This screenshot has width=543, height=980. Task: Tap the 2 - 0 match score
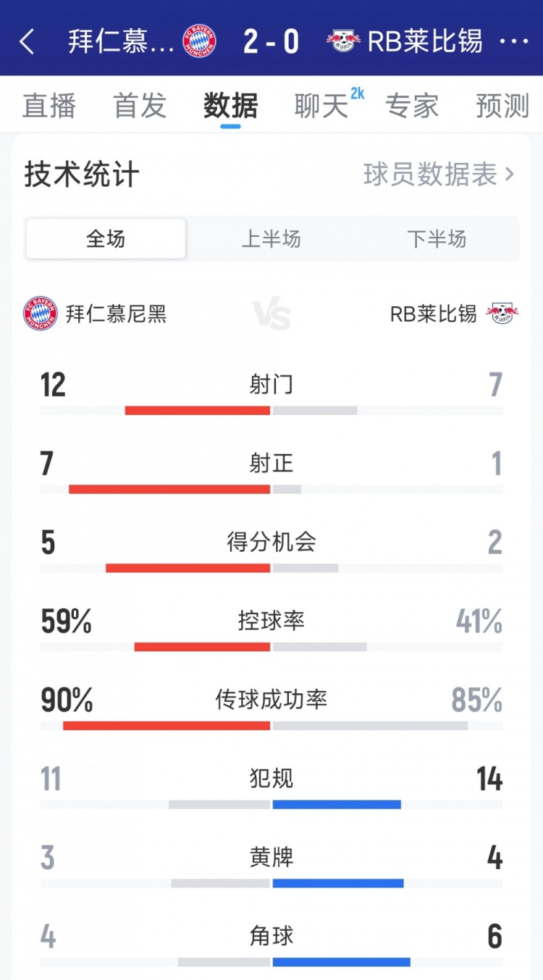pos(271,42)
